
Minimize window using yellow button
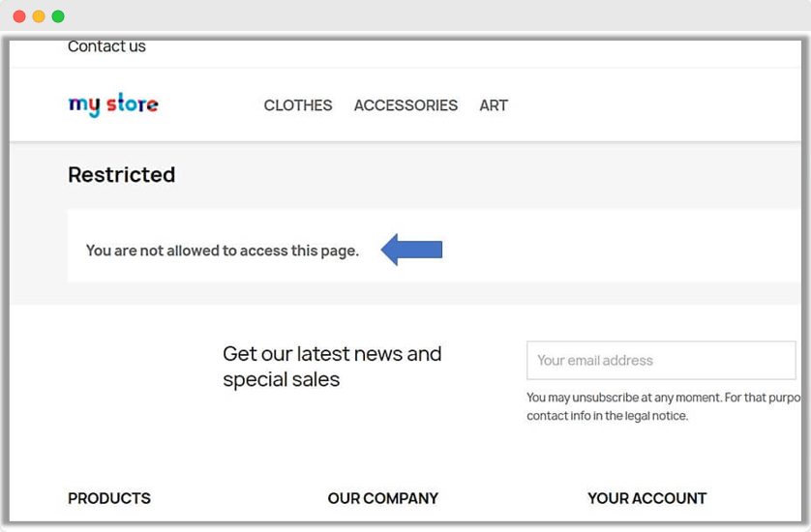pos(39,16)
